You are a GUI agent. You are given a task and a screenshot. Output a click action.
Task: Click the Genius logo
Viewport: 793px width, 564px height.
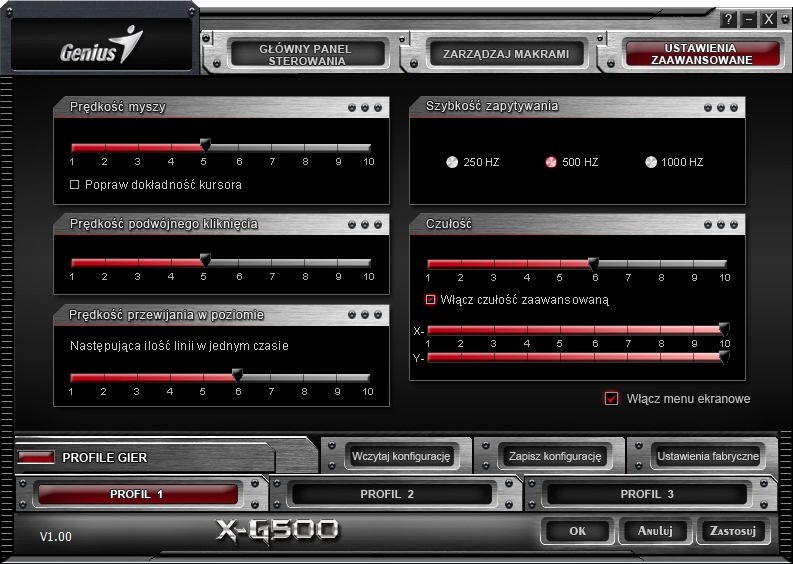tap(101, 46)
